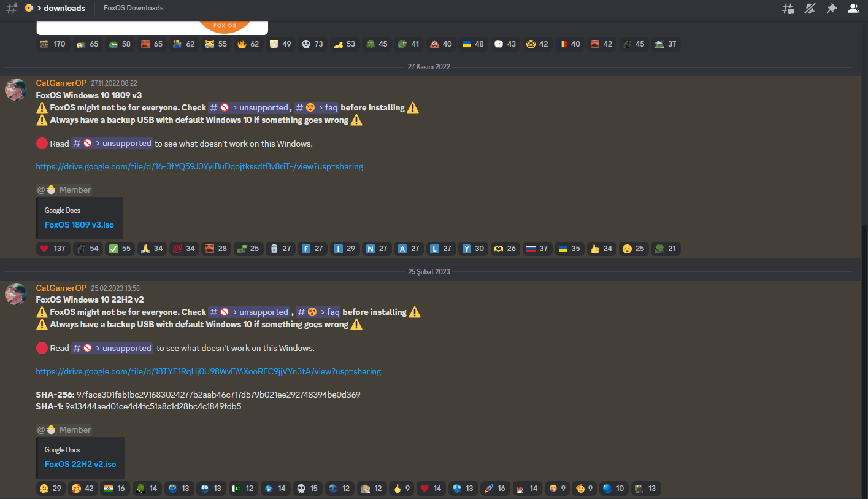Screen dimensions: 868x499
Task: Click the nerd face reaction with 42
Action: coord(537,44)
